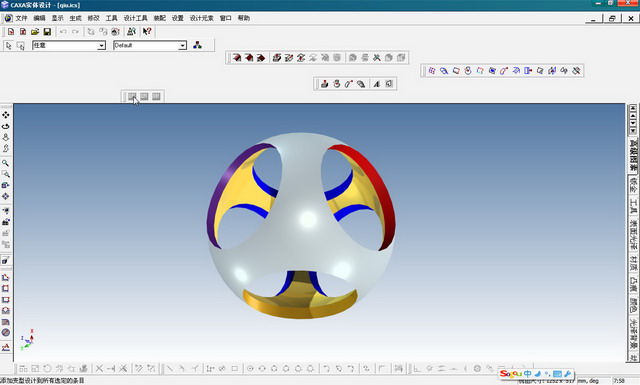Screen dimensions: 640x385
Task: Open the 生成 (Create) menu
Action: coord(75,18)
